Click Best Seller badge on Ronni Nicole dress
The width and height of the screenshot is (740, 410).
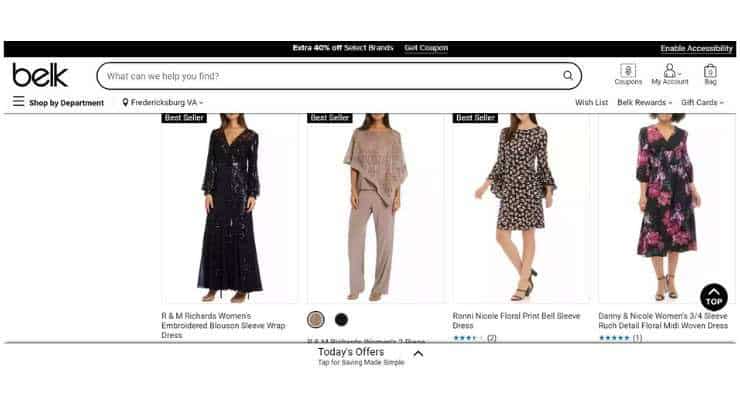click(475, 117)
